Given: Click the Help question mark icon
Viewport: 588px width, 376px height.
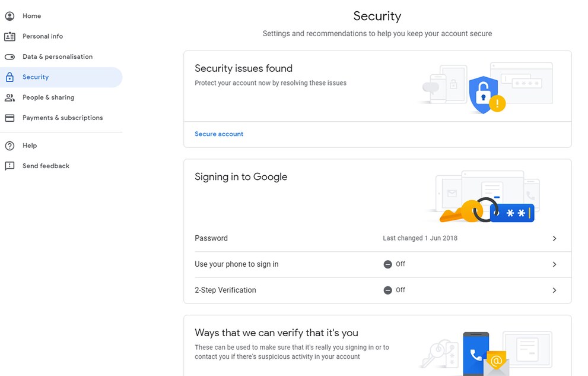Looking at the screenshot, I should pyautogui.click(x=9, y=146).
